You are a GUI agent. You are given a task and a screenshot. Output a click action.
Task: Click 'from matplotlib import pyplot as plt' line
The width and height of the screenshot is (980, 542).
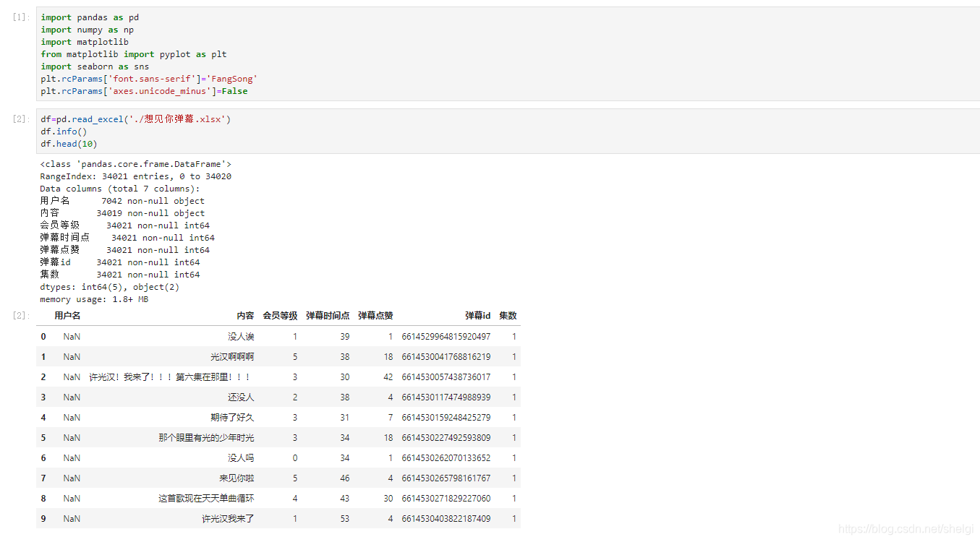pyautogui.click(x=134, y=54)
